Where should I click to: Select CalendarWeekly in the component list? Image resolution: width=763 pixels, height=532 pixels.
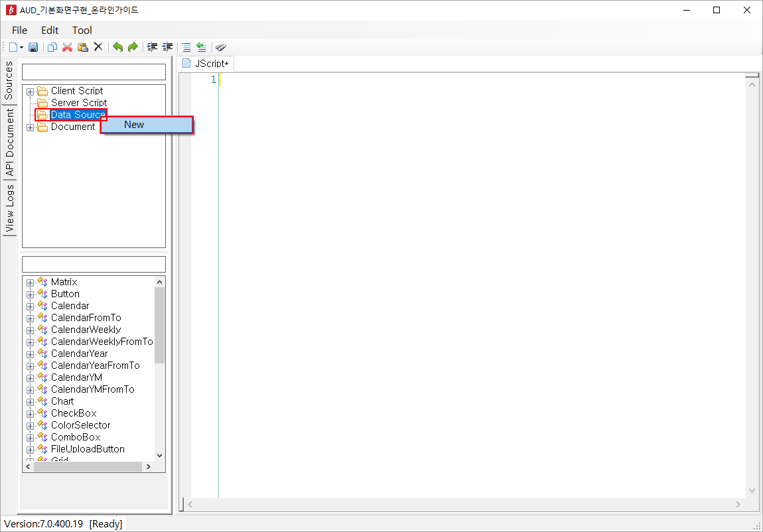point(86,330)
